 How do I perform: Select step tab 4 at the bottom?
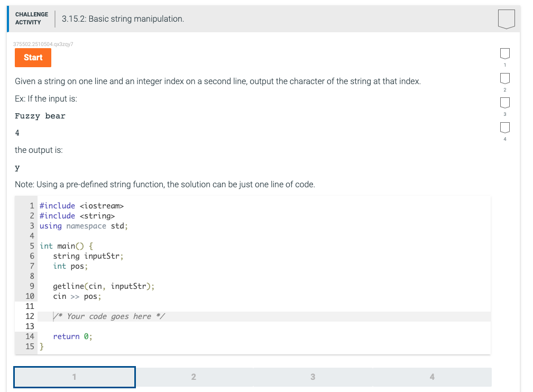432,377
